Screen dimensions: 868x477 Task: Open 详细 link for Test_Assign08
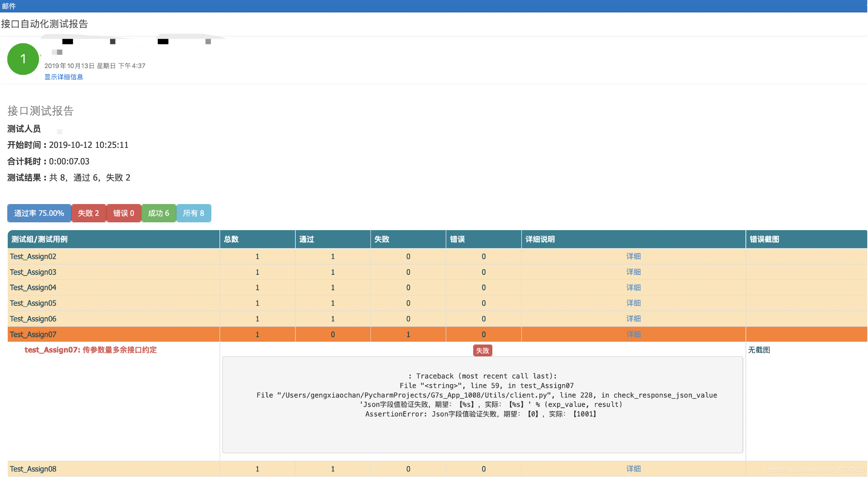[633, 469]
